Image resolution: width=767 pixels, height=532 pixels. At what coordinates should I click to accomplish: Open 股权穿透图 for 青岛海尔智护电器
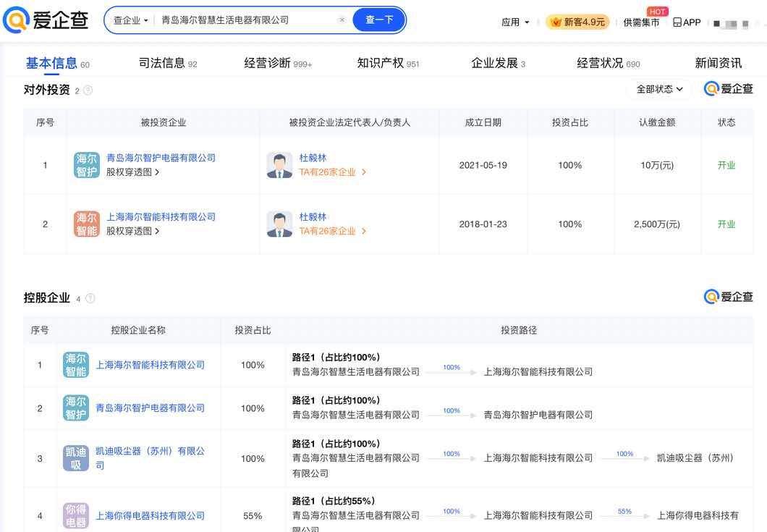click(x=132, y=172)
